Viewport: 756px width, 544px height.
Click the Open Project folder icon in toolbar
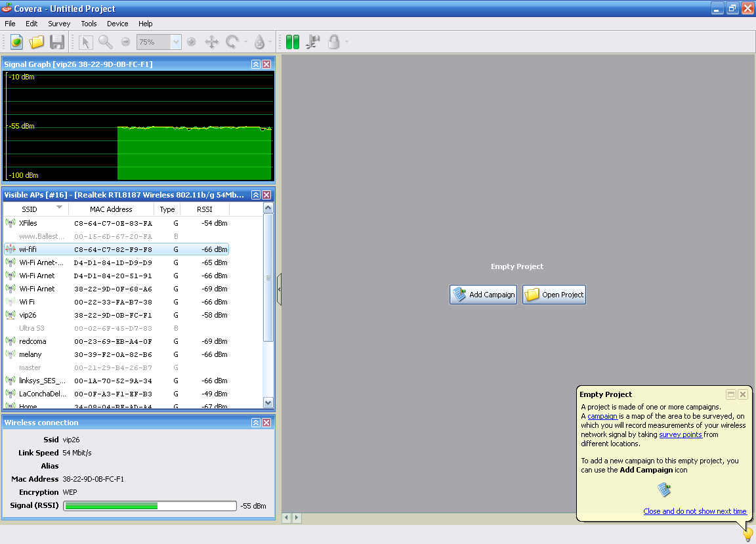coord(37,42)
